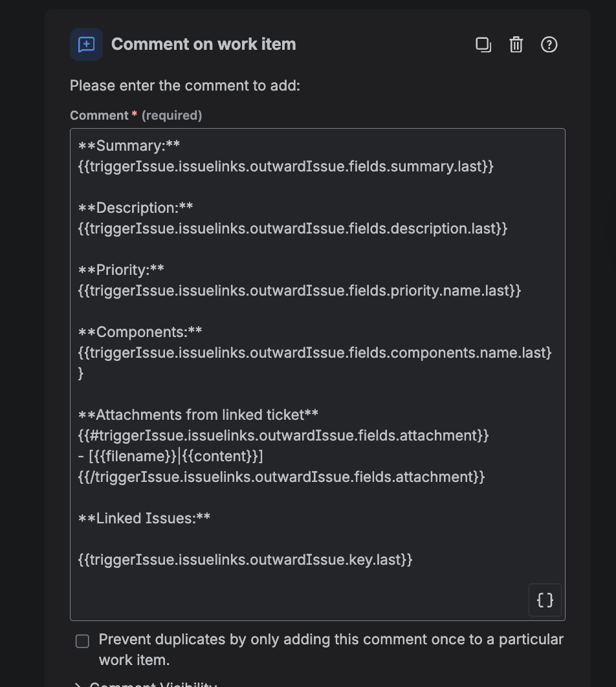Place cursor on the fields.description.last smart value
The width and height of the screenshot is (616, 687).
pyautogui.click(x=292, y=228)
